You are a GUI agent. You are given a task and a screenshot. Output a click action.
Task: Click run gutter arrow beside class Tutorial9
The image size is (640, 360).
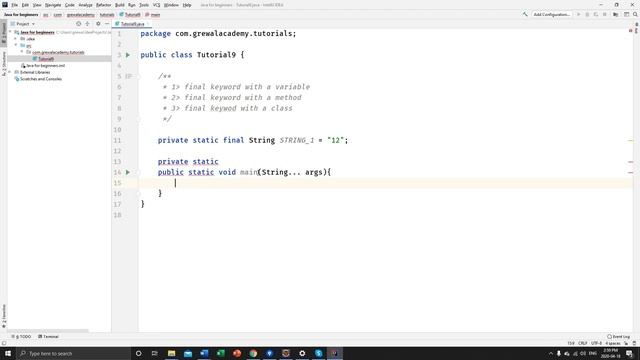128,55
